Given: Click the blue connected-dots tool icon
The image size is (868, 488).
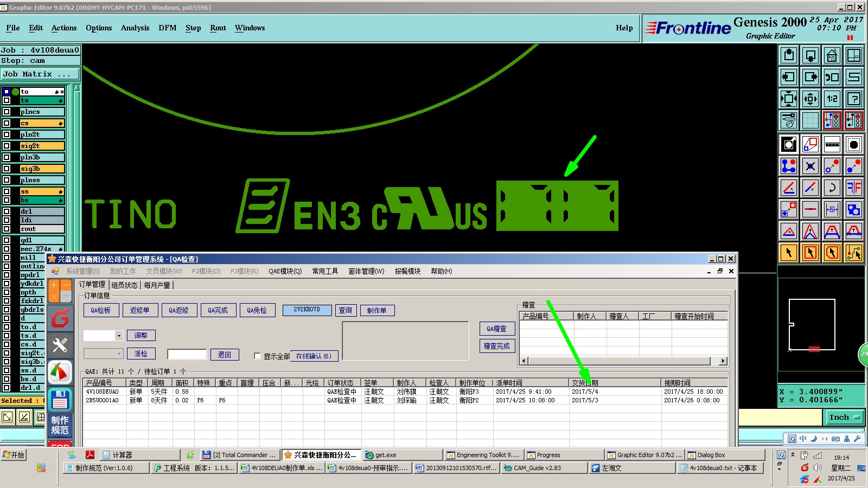Looking at the screenshot, I should pos(789,166).
